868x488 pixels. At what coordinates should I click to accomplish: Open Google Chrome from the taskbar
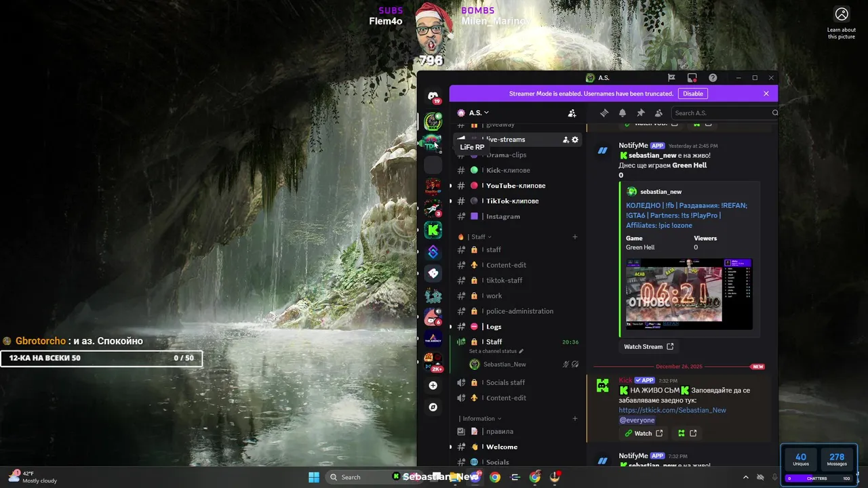(x=495, y=477)
